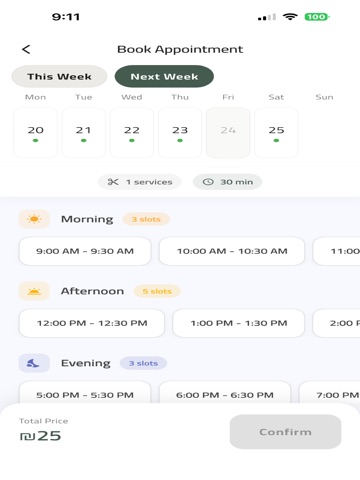This screenshot has height=480, width=360.
Task: Select Saturday the 25th
Action: tap(276, 133)
